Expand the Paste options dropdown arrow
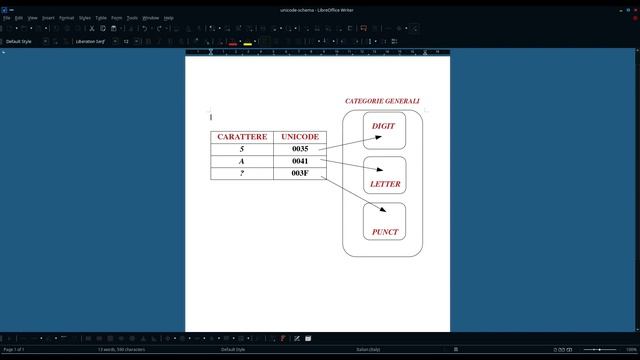 [121, 28]
